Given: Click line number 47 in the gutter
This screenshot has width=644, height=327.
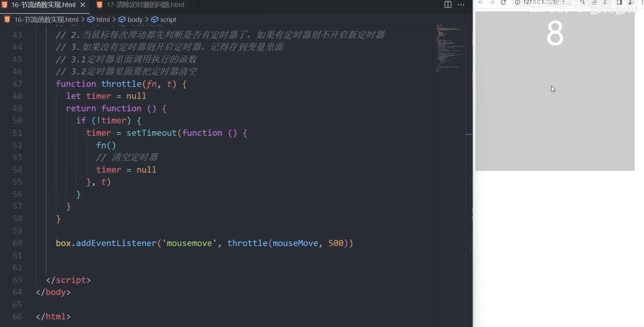Looking at the screenshot, I should [x=17, y=84].
